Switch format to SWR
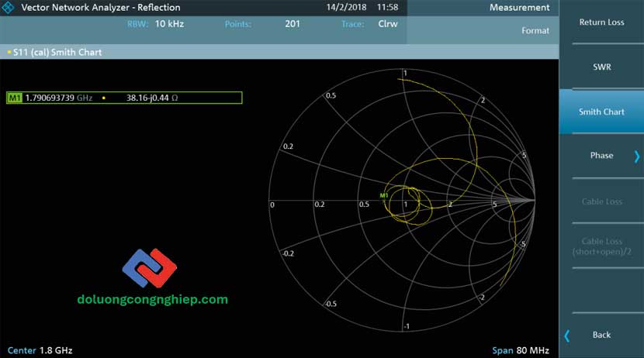 [x=601, y=67]
